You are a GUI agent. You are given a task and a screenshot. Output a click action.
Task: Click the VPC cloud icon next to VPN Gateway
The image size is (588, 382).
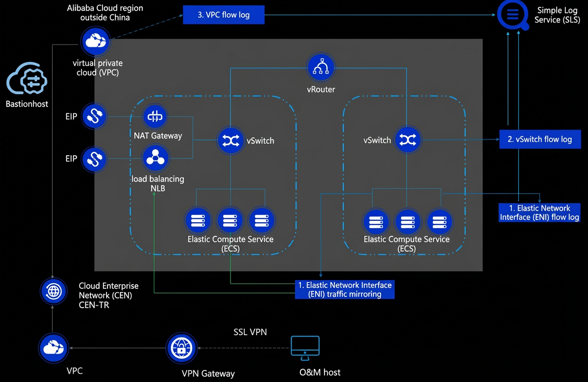pyautogui.click(x=53, y=349)
